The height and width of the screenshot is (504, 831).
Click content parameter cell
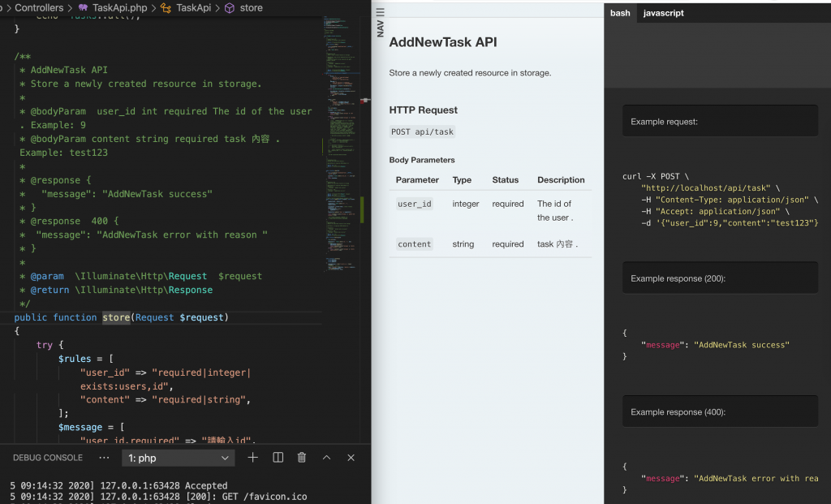point(415,243)
